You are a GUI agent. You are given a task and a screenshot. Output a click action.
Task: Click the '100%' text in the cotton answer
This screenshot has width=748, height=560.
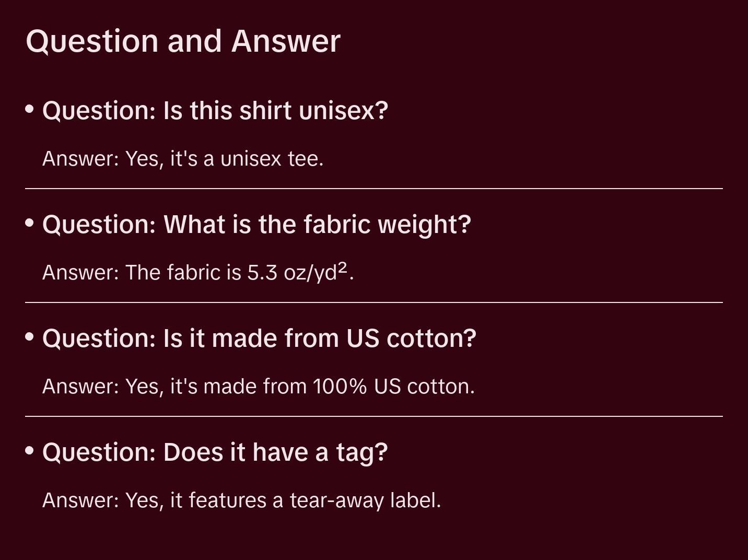click(340, 387)
